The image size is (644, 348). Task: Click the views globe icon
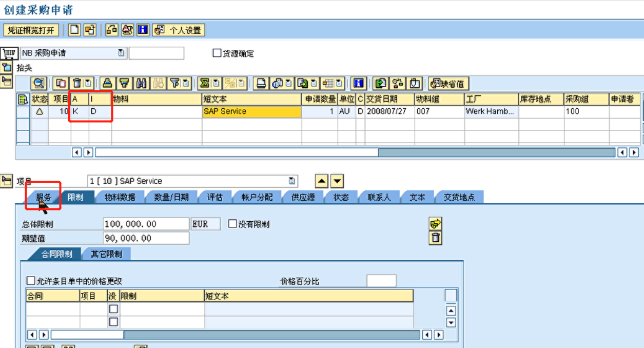[278, 83]
